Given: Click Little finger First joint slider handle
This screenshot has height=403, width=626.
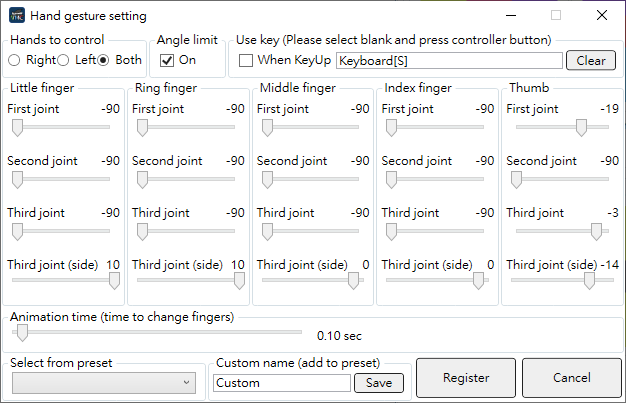Looking at the screenshot, I should 17,128.
